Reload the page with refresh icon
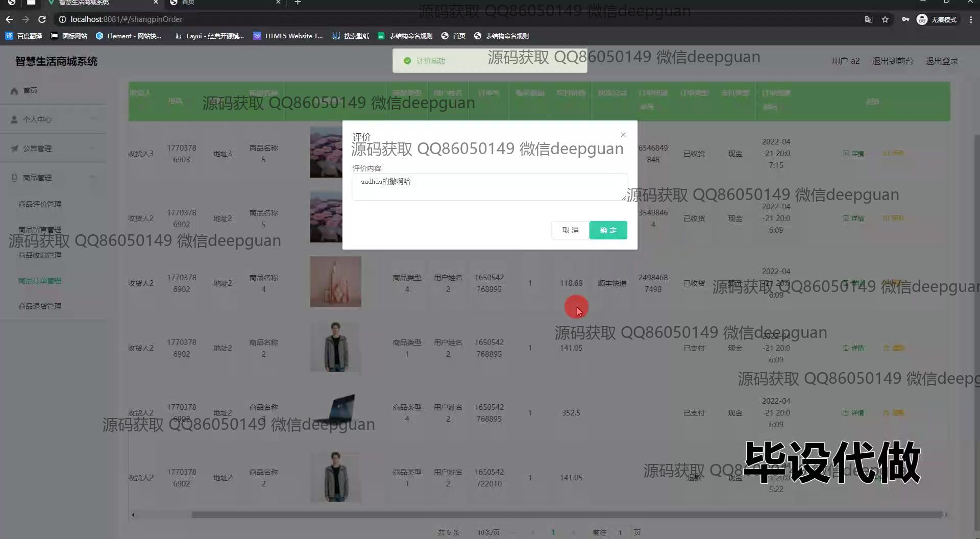Image resolution: width=980 pixels, height=539 pixels. click(42, 19)
